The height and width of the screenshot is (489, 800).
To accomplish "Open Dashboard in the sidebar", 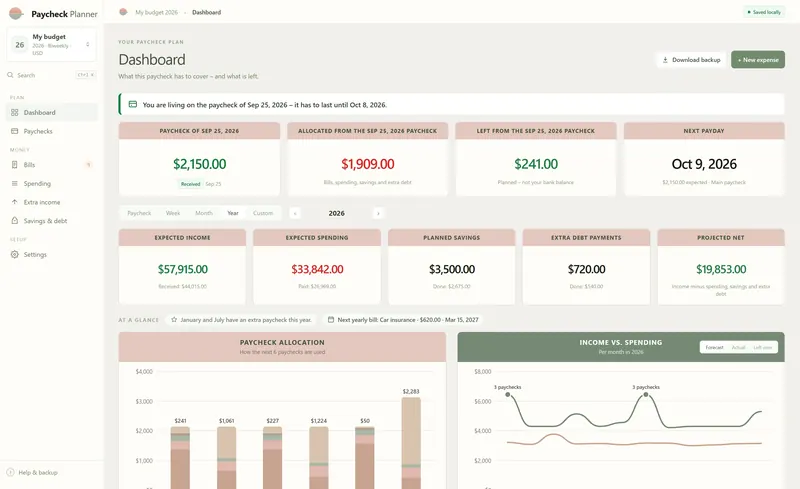I will (x=52, y=112).
